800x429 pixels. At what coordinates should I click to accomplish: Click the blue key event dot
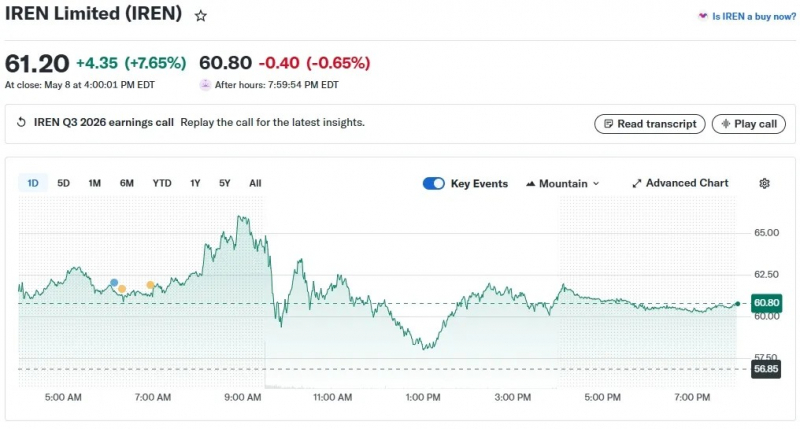point(114,283)
